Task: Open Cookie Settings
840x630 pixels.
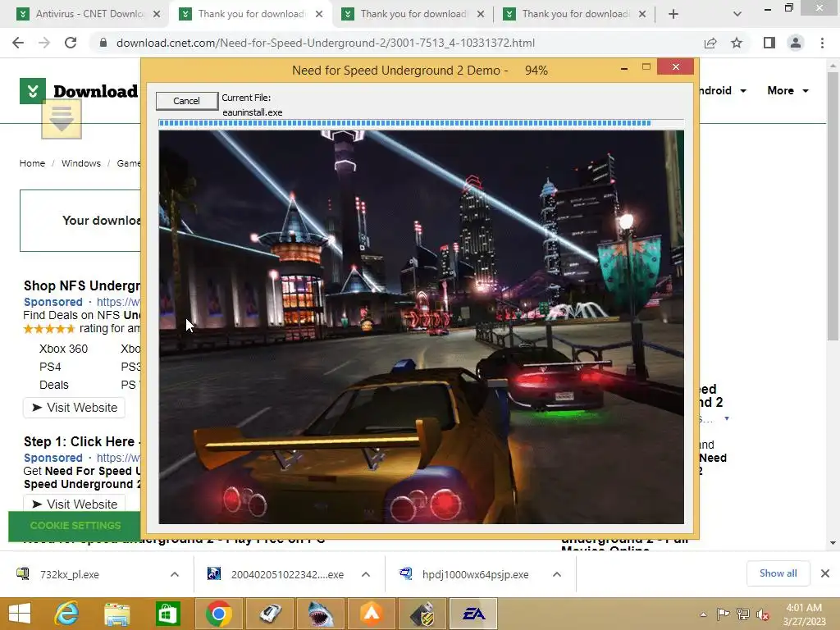Action: (x=75, y=526)
